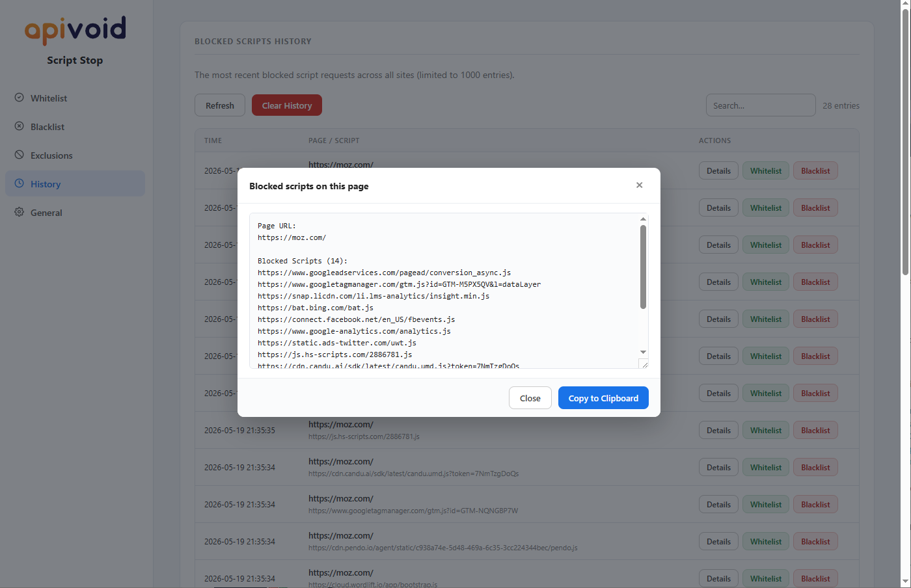Blacklist the GTM-NQNGBP7W row
The height and width of the screenshot is (588, 911).
coord(815,505)
